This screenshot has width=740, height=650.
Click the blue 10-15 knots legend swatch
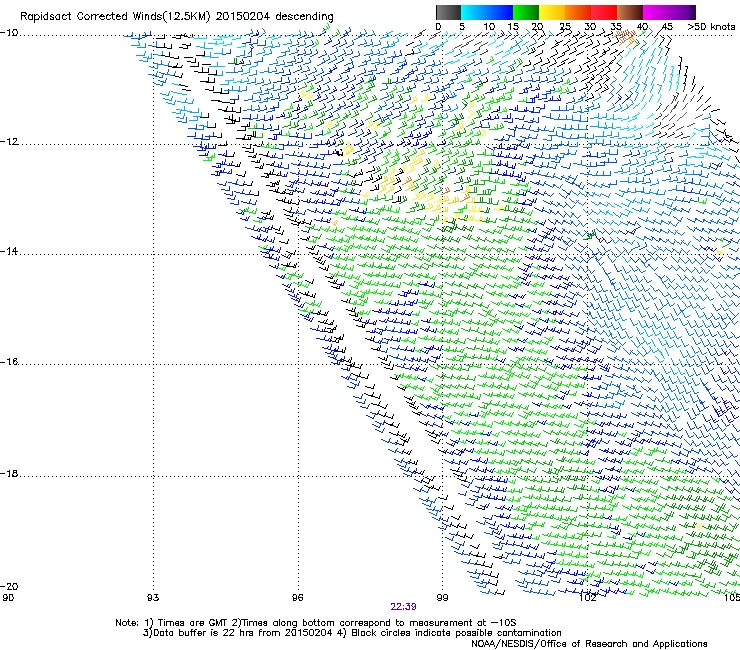pyautogui.click(x=500, y=12)
